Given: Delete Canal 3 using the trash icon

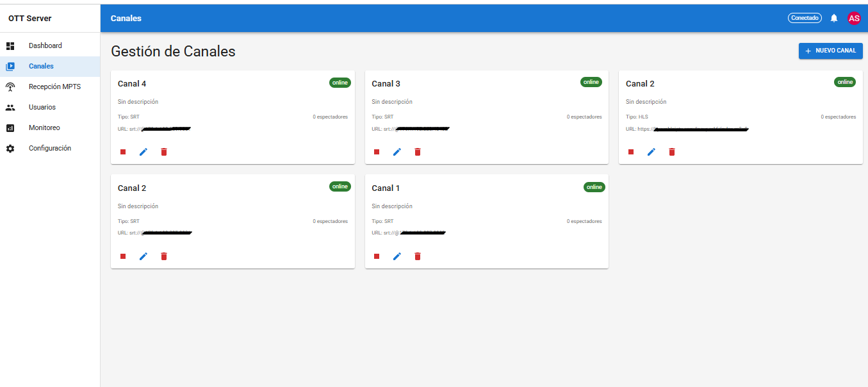Looking at the screenshot, I should coord(418,152).
